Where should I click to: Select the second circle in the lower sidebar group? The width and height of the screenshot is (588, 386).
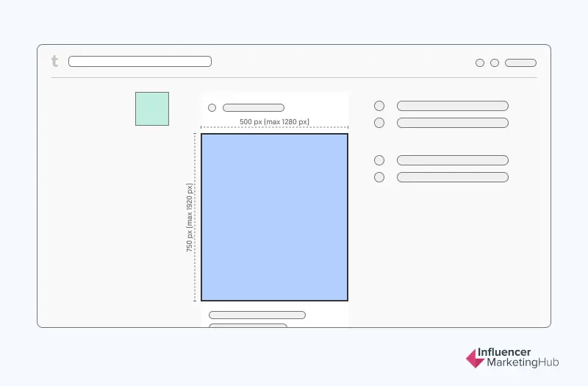tap(379, 177)
